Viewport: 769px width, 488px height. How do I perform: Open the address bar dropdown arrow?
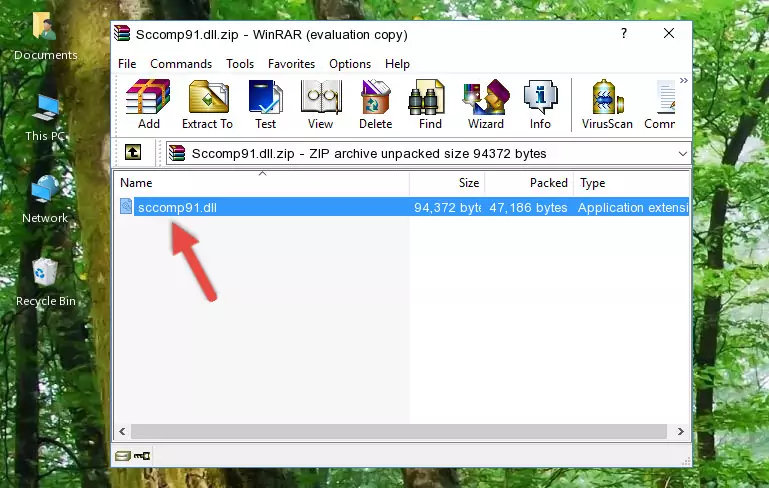(683, 154)
